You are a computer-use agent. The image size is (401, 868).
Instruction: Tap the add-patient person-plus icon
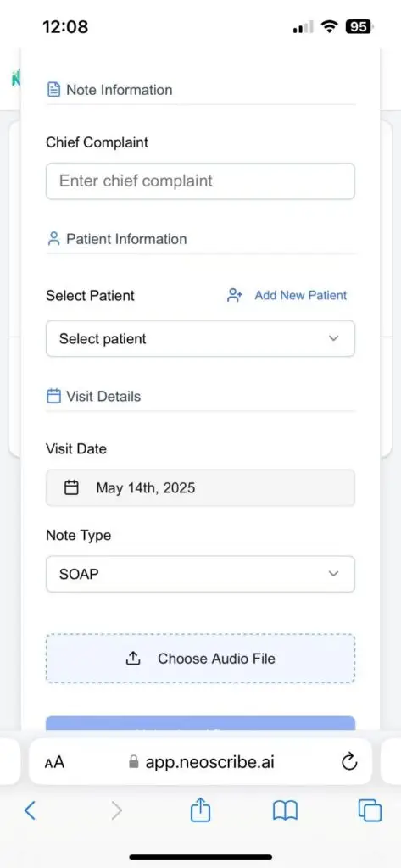(235, 295)
